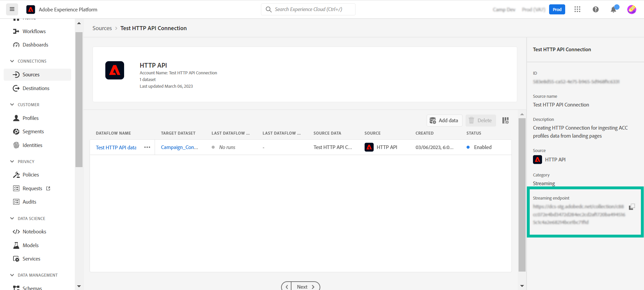Toggle the hamburger navigation menu
The height and width of the screenshot is (290, 644).
pos(12,9)
